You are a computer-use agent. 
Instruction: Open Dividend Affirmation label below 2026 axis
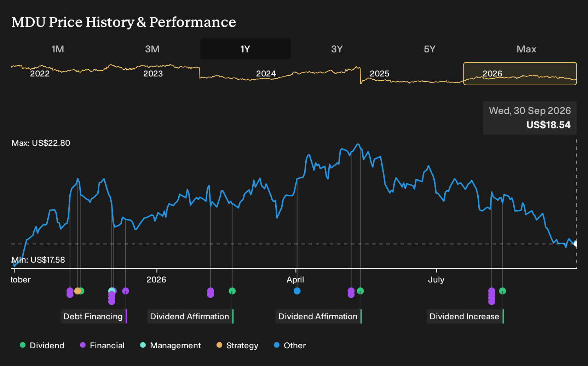point(190,316)
